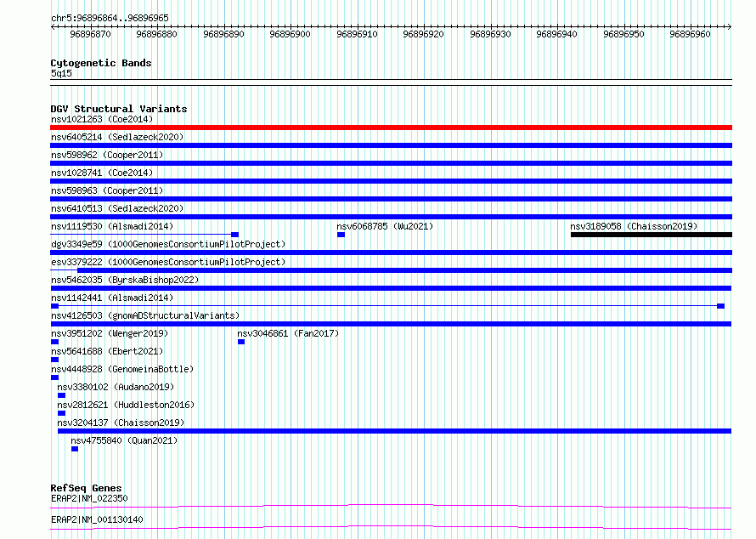Click the right end block of nsv1142441
This screenshot has height=539, width=756.
click(721, 306)
